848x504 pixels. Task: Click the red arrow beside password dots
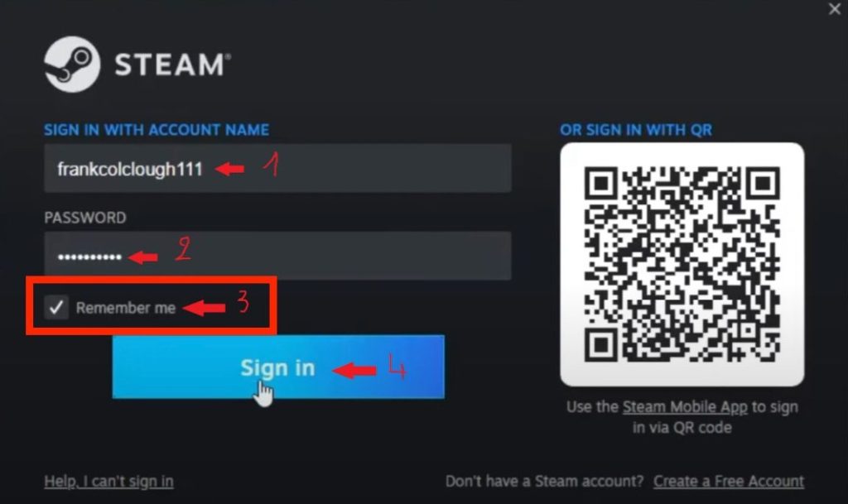click(143, 257)
